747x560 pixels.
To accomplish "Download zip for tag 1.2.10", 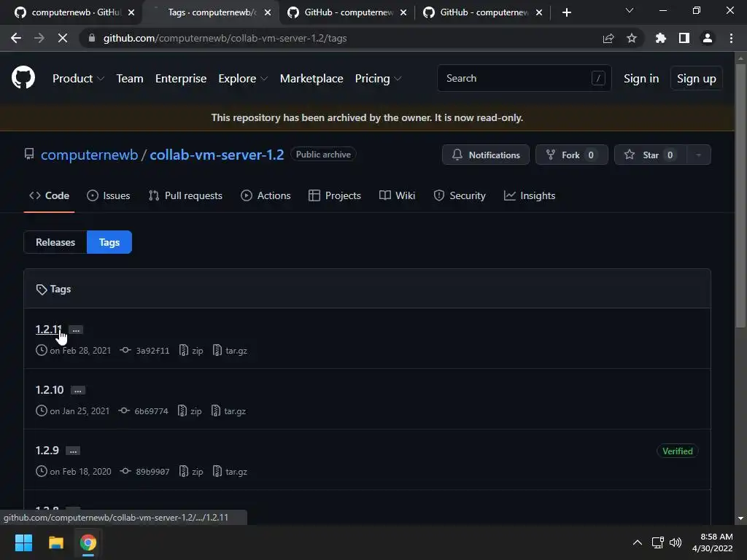I will click(x=190, y=411).
